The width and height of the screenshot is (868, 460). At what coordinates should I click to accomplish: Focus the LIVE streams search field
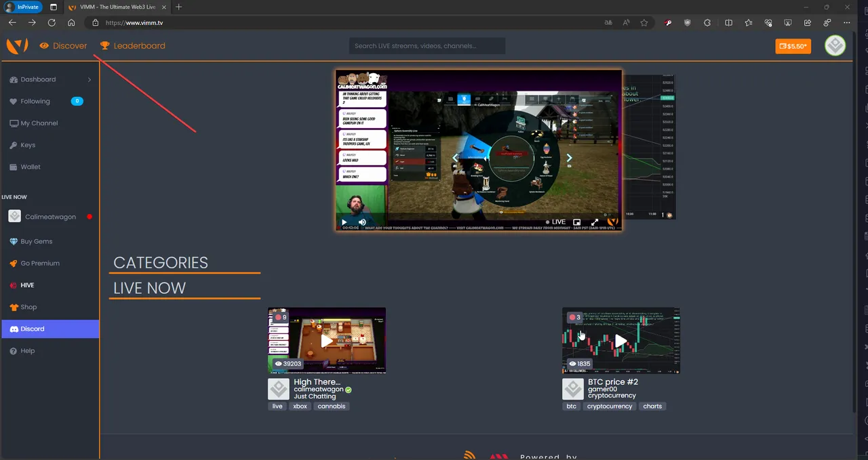click(427, 46)
